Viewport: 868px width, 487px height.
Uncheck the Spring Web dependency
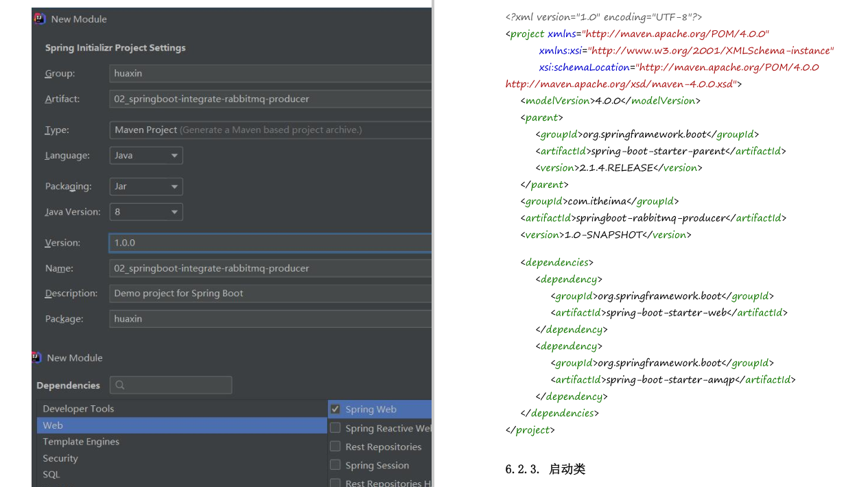pos(335,408)
